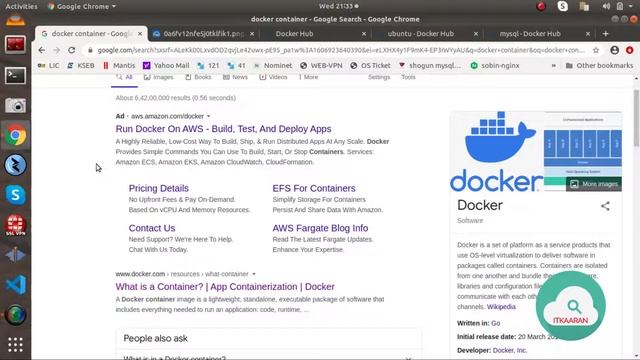Open the 0a6fv12nfe5j0tklfik1.png tab
Image resolution: width=640 pixels, height=360 pixels.
[x=203, y=34]
